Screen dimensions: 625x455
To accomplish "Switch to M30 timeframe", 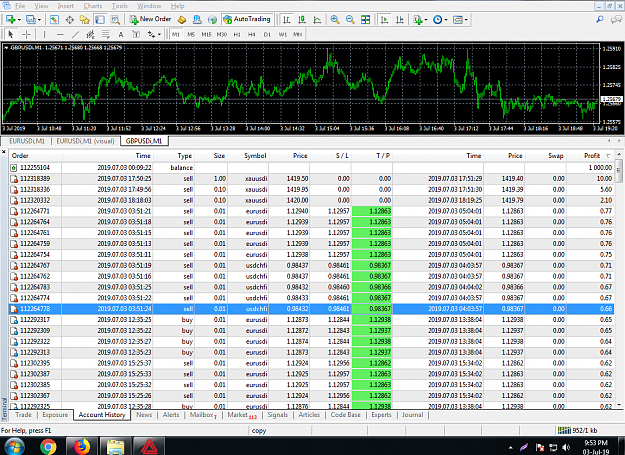I will (x=222, y=35).
